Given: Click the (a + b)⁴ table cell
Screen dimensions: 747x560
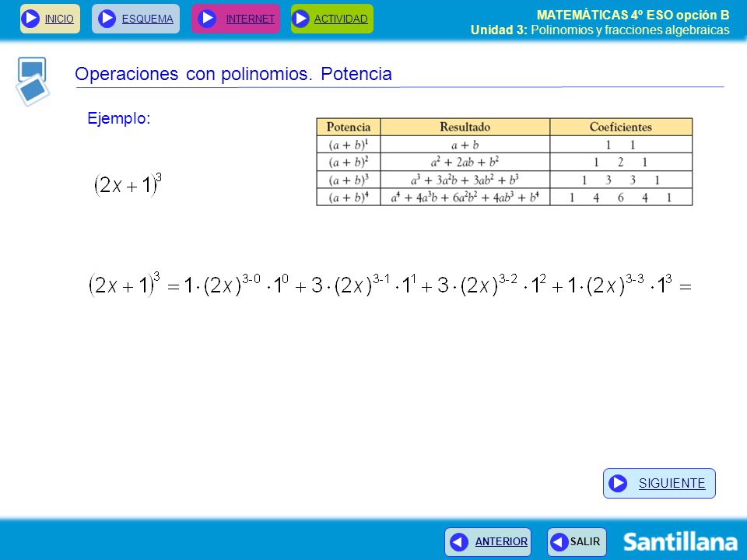Looking at the screenshot, I should [x=349, y=197].
